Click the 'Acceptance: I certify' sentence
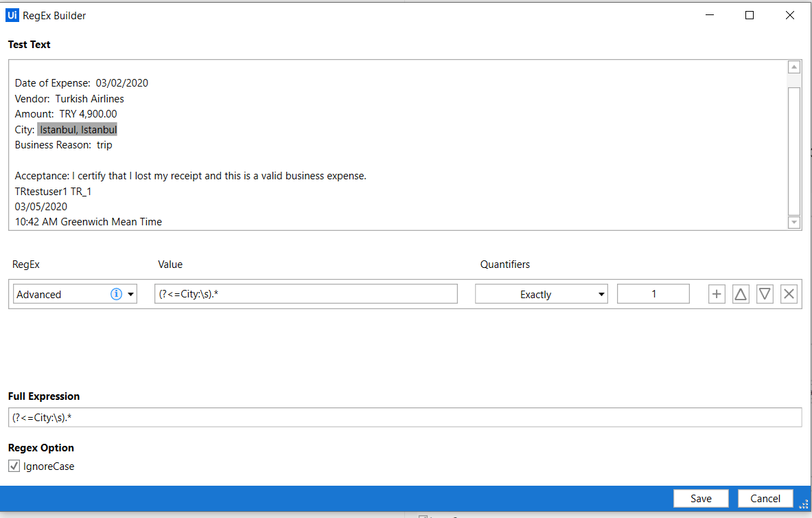This screenshot has width=812, height=518. (191, 176)
